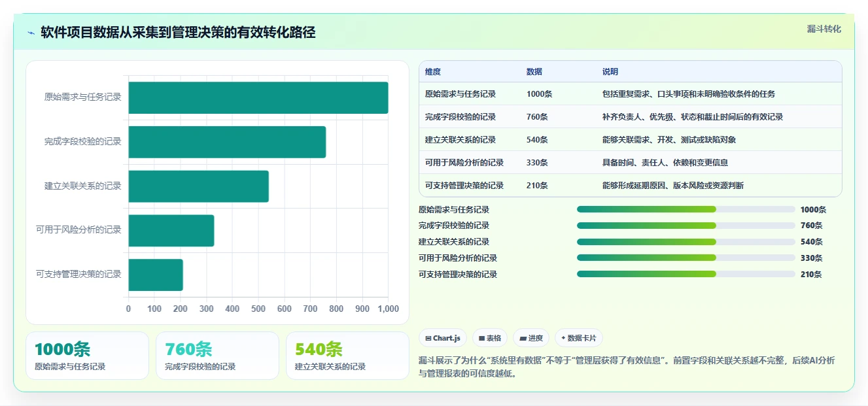Click the chart bar for 可用于风险分析的记录
Screen dimensions: 868x406
point(171,230)
